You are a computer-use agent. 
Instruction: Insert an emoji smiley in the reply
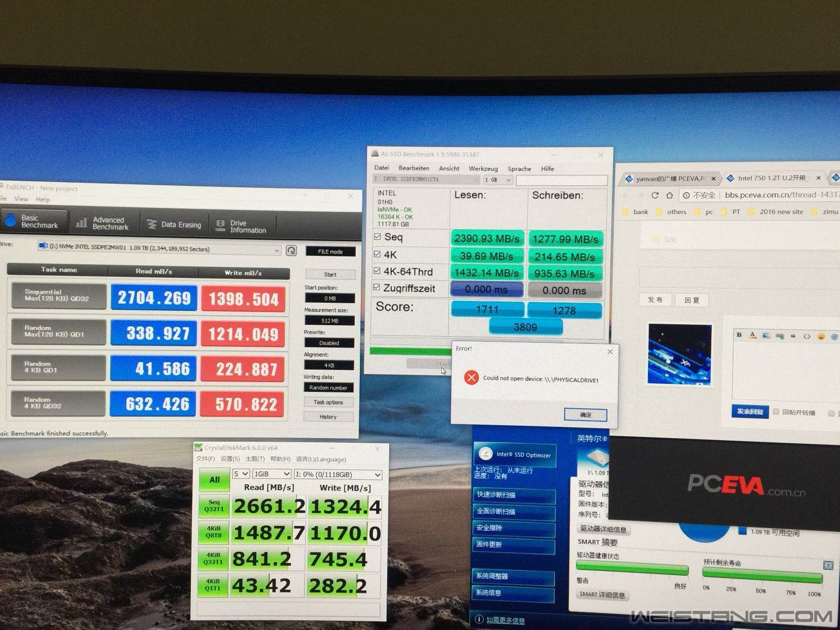pos(821,336)
